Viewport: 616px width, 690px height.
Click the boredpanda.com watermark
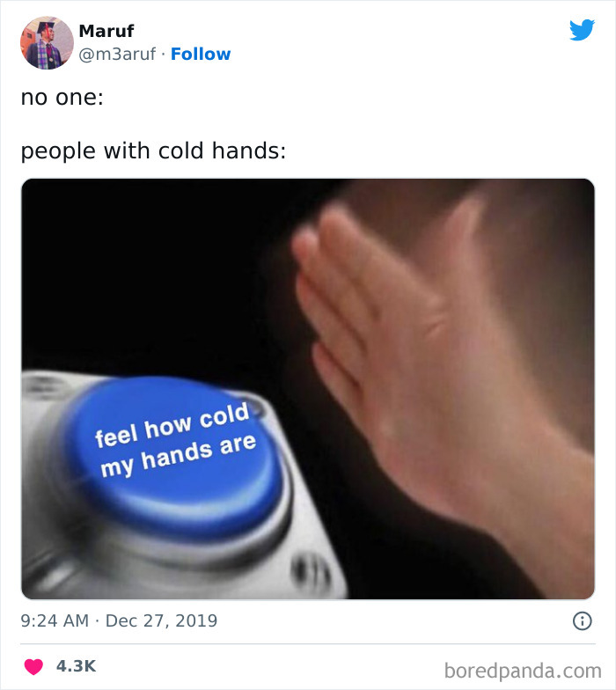523,671
